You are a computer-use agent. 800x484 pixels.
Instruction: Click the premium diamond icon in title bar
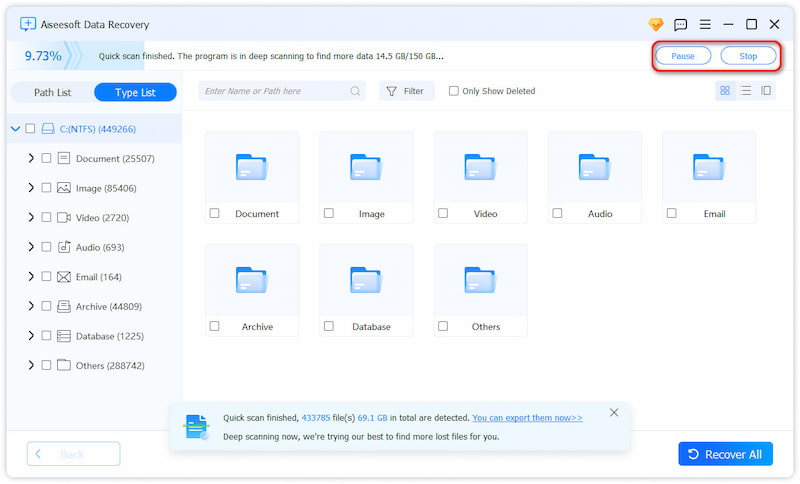[656, 24]
